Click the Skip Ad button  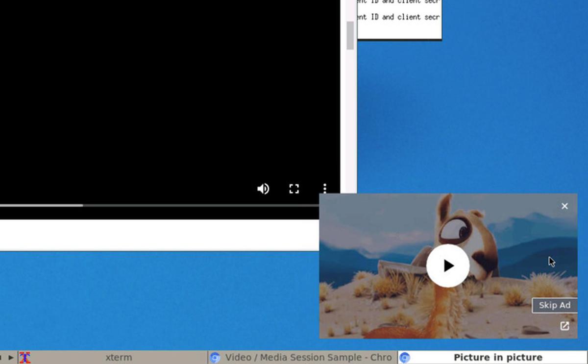pos(554,305)
